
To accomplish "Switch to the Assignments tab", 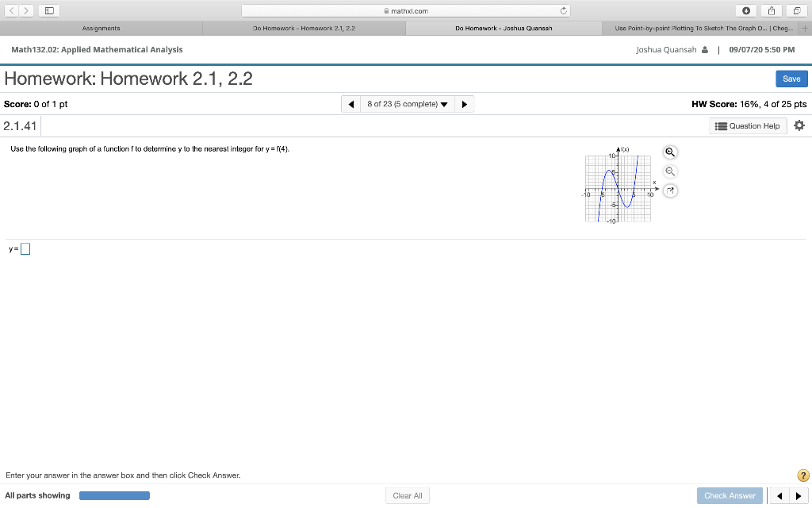I will [x=101, y=26].
